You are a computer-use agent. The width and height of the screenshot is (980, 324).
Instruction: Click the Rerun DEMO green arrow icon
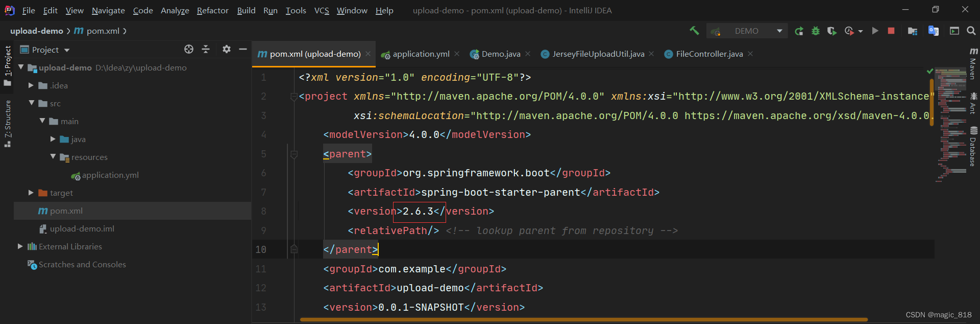799,31
